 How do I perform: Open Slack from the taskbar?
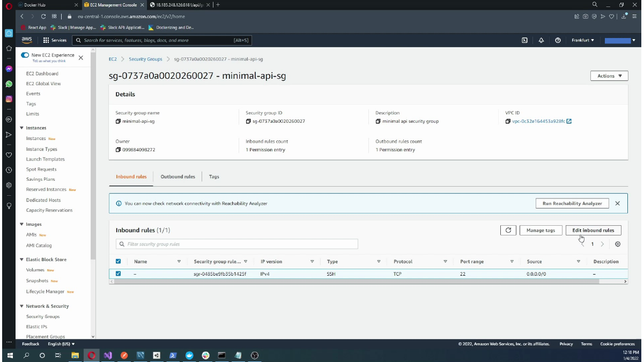pos(205,355)
